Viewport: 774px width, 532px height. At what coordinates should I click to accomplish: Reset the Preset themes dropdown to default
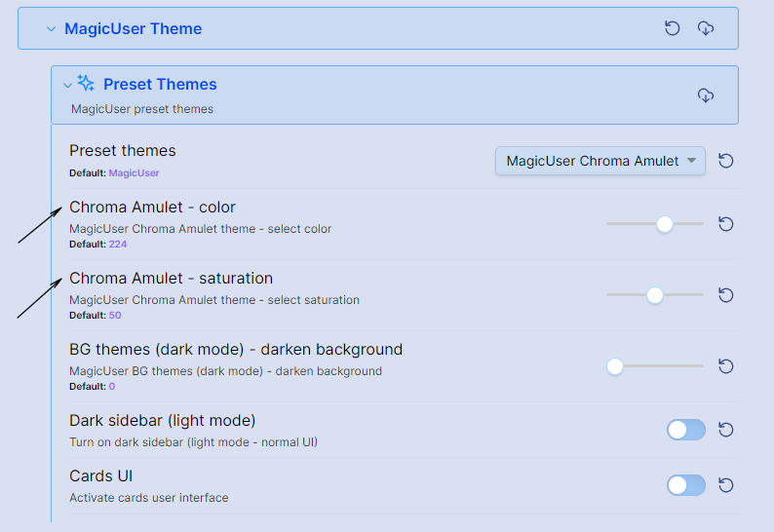point(725,161)
